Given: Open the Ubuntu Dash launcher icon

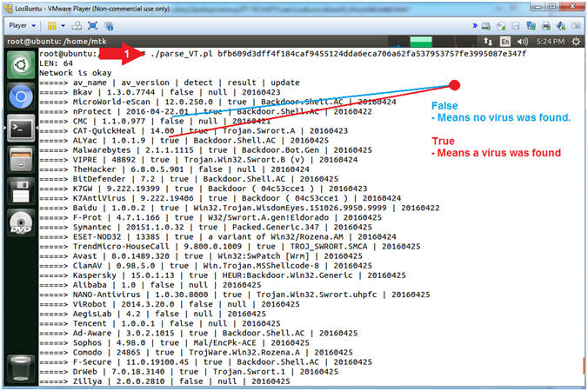Looking at the screenshot, I should pos(21,65).
